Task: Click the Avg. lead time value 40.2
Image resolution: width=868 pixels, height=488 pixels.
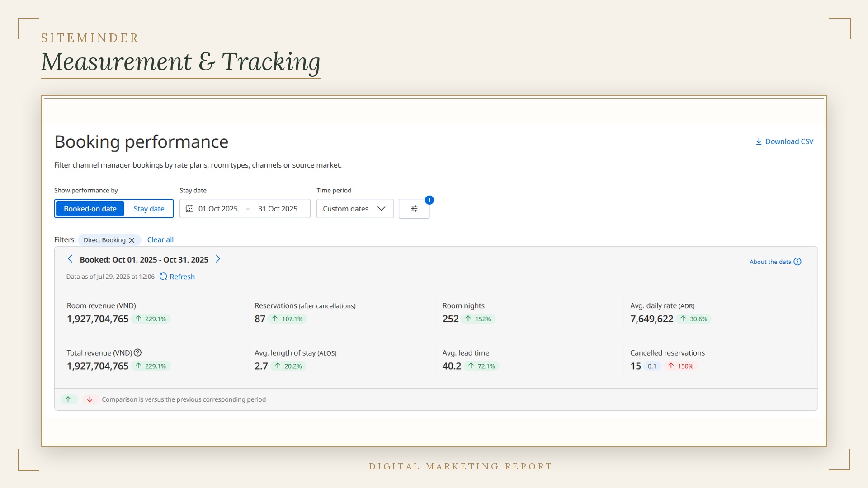Action: coord(452,366)
